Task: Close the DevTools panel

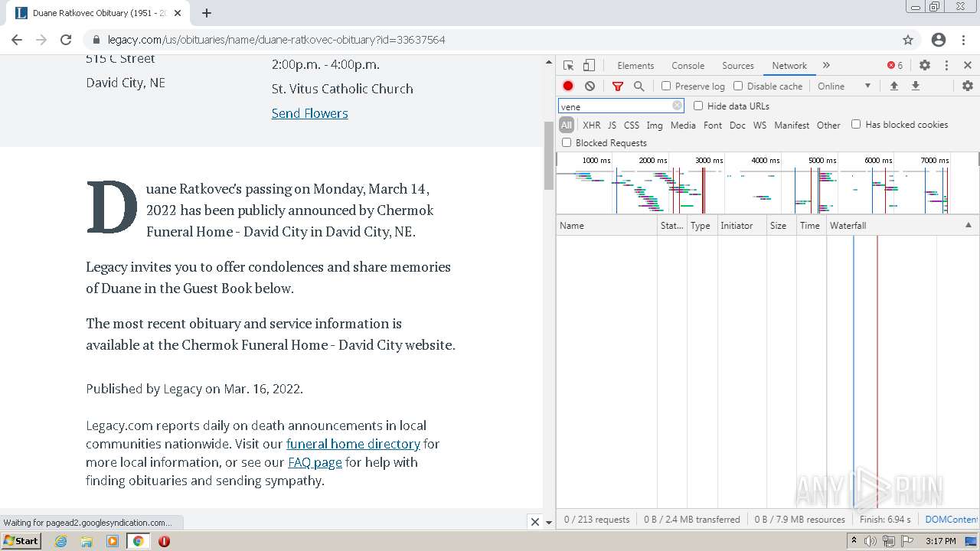Action: pos(968,66)
